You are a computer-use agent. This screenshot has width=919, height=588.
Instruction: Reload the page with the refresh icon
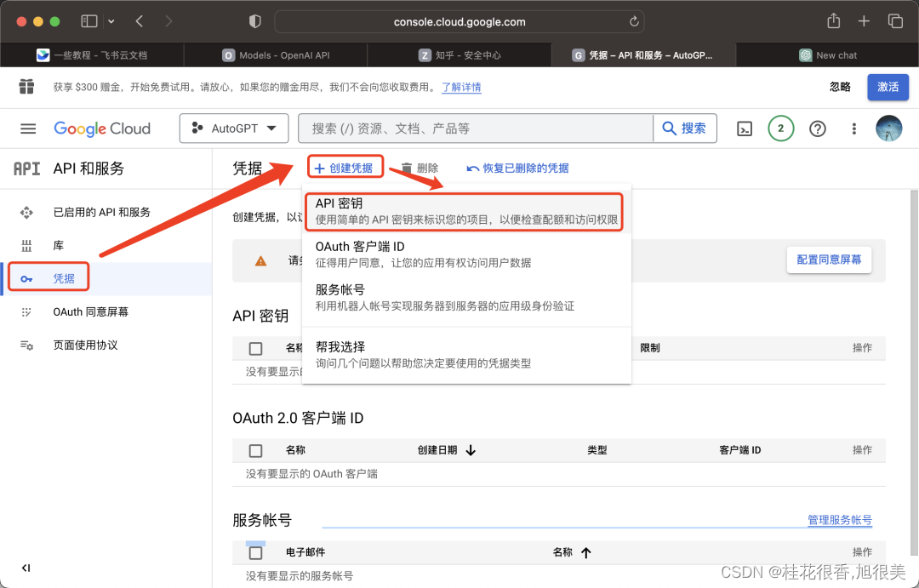pos(634,21)
